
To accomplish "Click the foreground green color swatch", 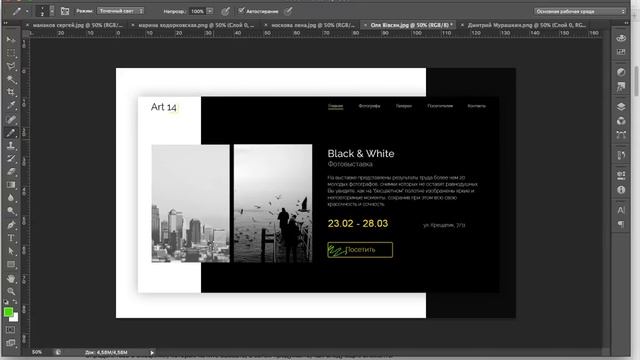I will [8, 312].
